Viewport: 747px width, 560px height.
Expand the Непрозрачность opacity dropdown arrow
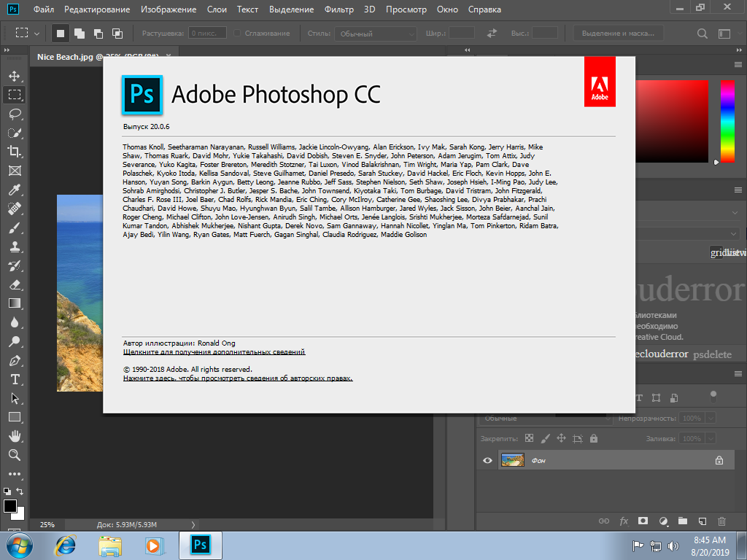click(x=711, y=419)
